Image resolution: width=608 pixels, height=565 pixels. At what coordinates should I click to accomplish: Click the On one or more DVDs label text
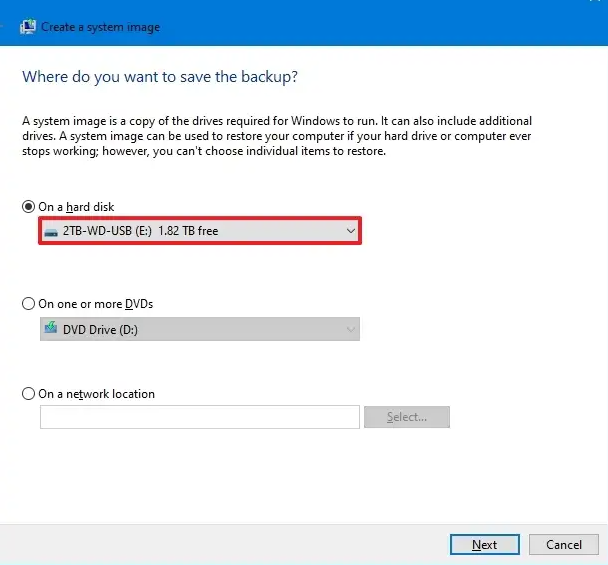(95, 304)
